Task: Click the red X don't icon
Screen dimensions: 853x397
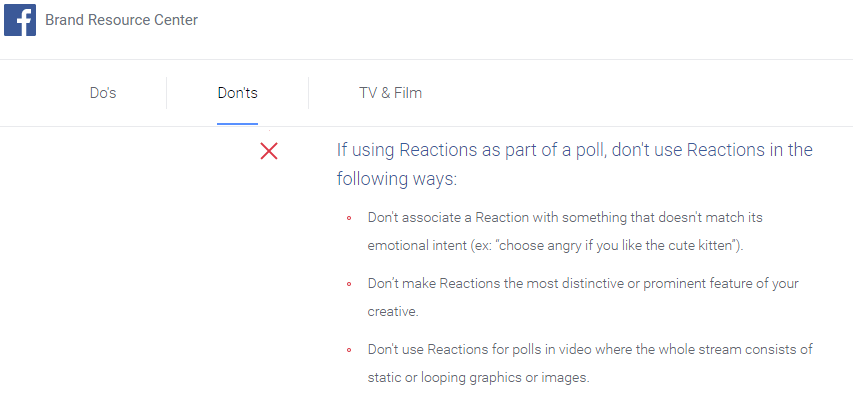Action: coord(269,151)
